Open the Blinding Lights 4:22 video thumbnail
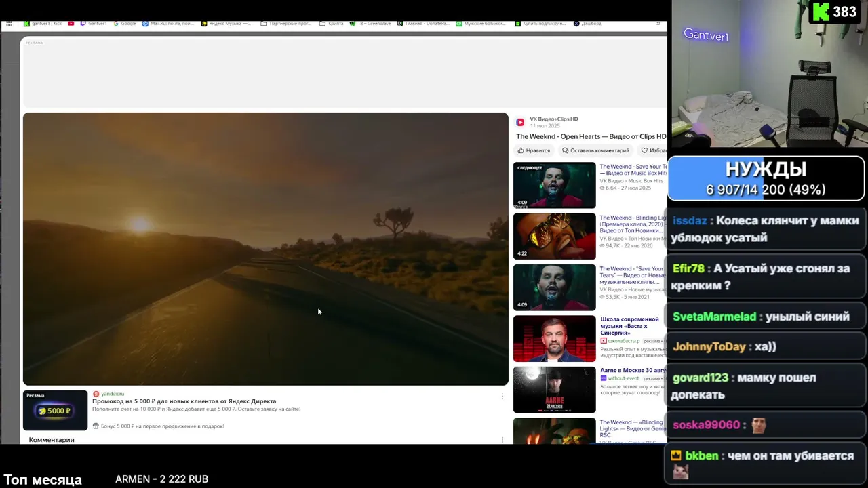The height and width of the screenshot is (488, 868). 554,237
